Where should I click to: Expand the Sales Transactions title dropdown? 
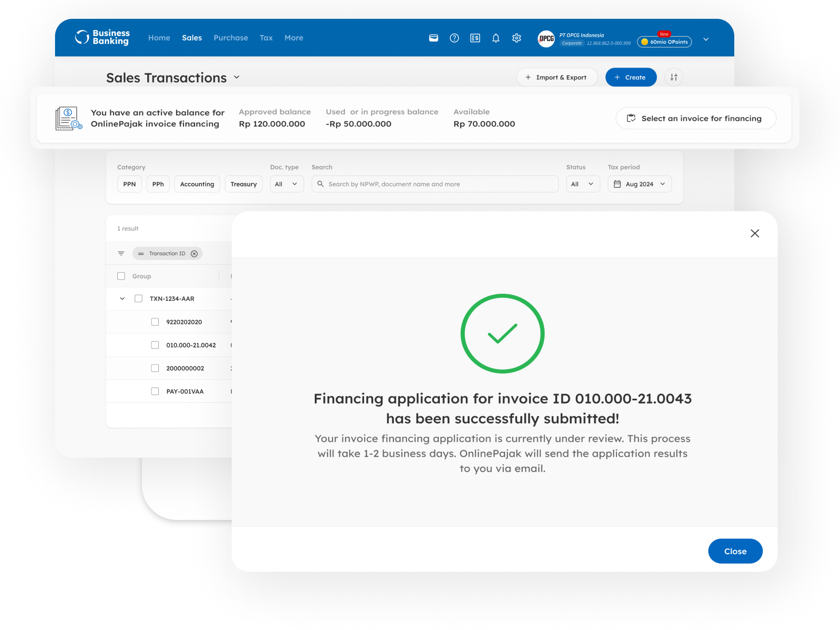(237, 77)
